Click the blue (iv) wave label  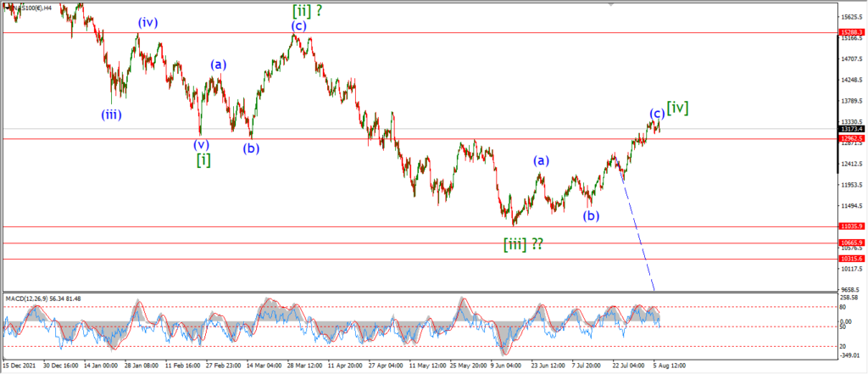click(148, 23)
